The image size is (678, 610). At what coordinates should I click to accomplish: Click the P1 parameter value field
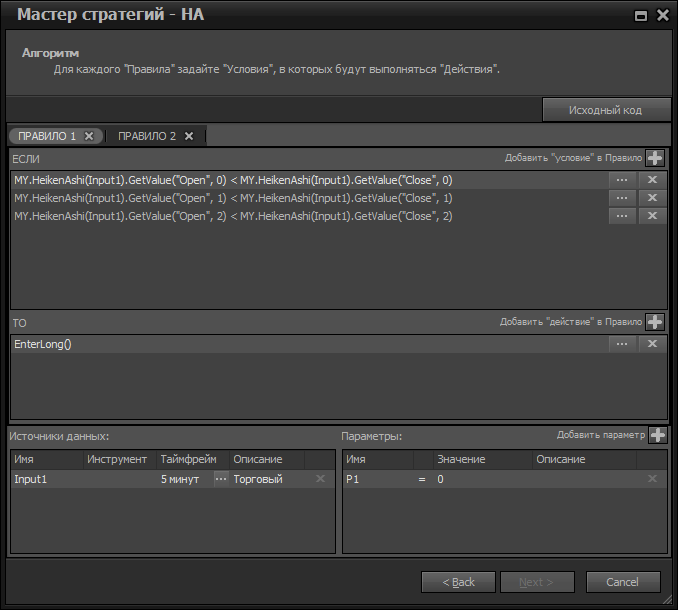[x=480, y=480]
